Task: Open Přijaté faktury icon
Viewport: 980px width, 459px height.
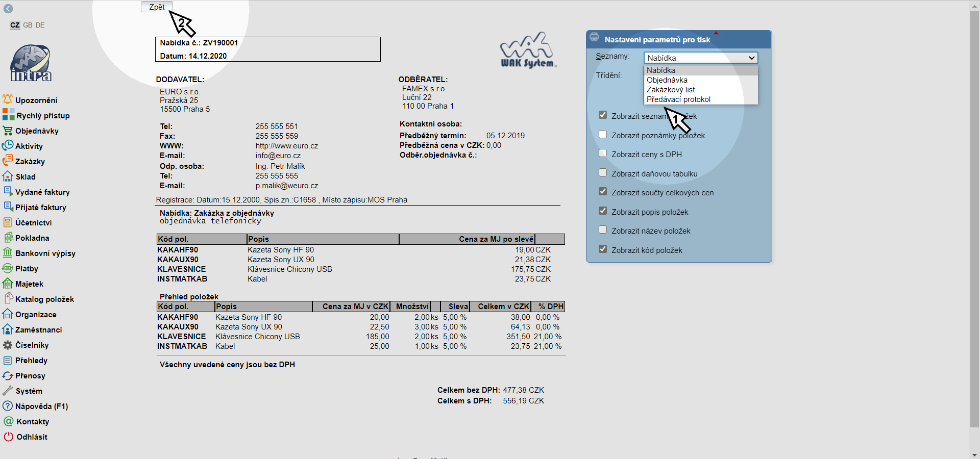Action: (8, 207)
